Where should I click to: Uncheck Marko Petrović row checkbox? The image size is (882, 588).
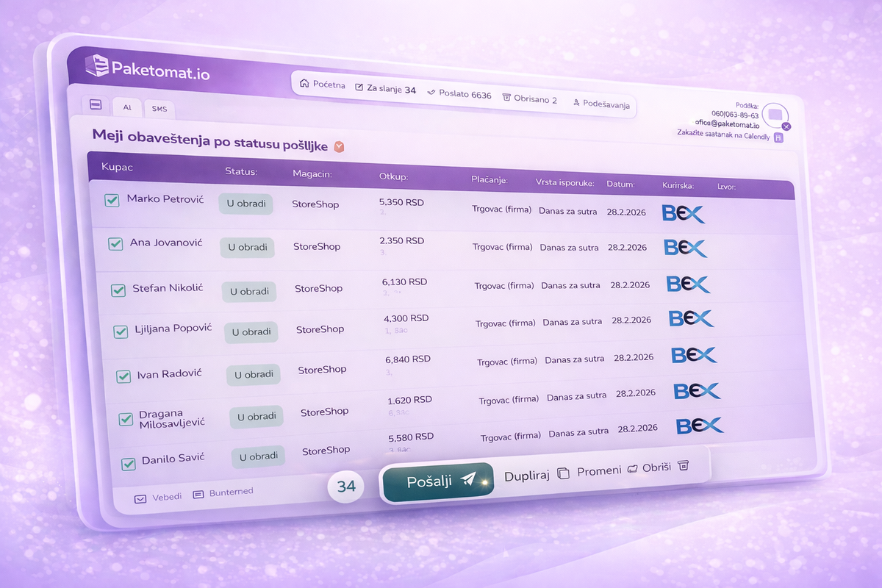112,200
